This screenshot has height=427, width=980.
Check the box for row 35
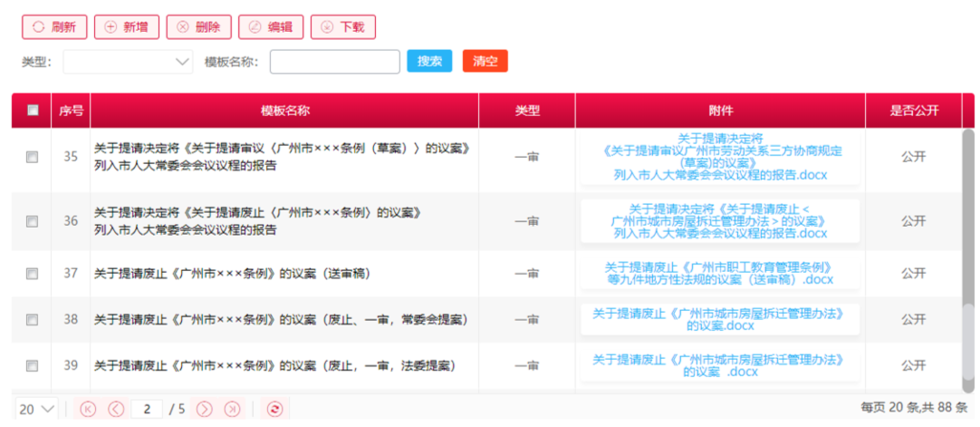pyautogui.click(x=33, y=157)
